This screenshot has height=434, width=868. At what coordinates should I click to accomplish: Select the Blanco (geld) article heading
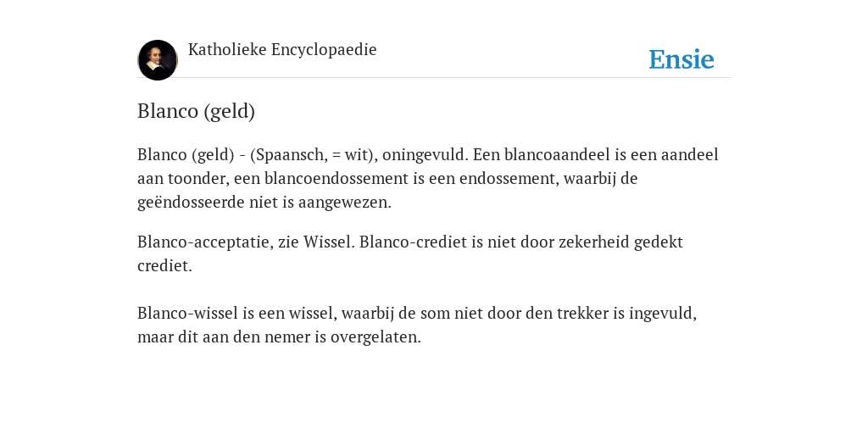(x=196, y=111)
